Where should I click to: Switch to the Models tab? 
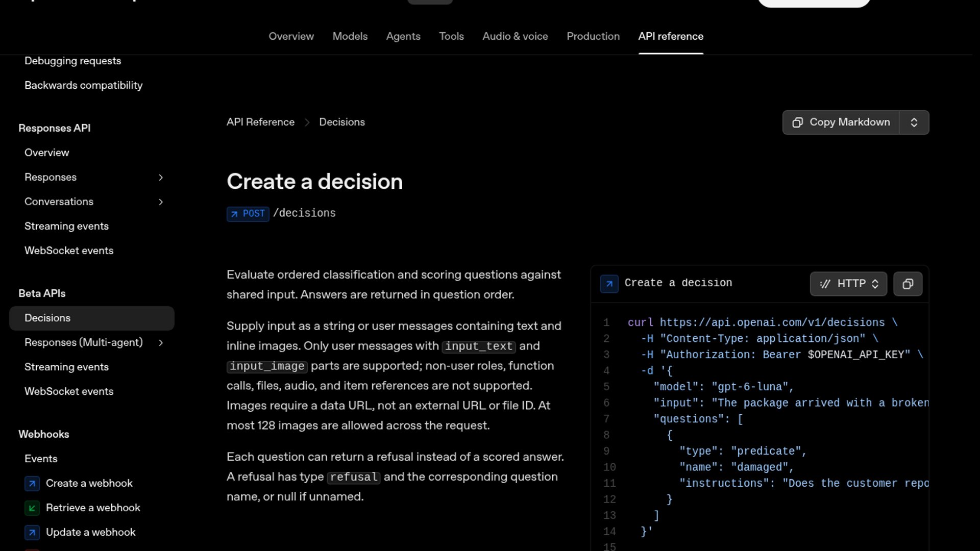coord(350,36)
